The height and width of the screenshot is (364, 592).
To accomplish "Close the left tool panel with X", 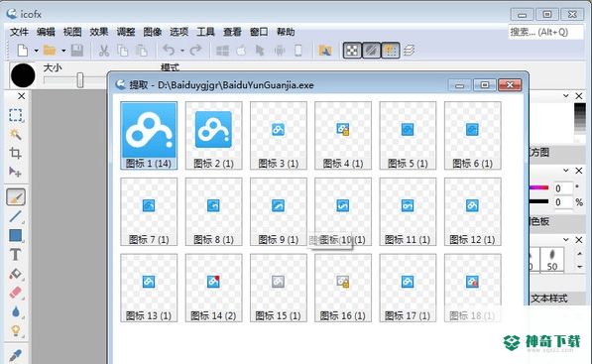I will (21, 96).
